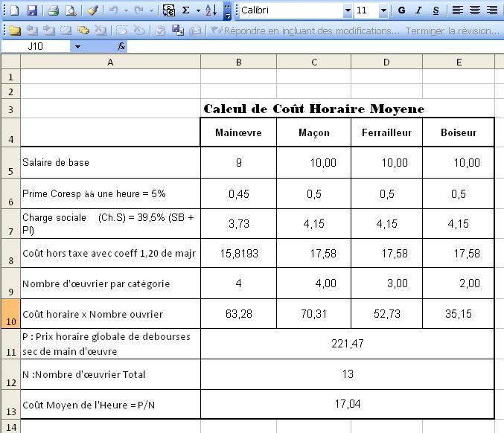
Task: Select column E header
Action: click(459, 62)
